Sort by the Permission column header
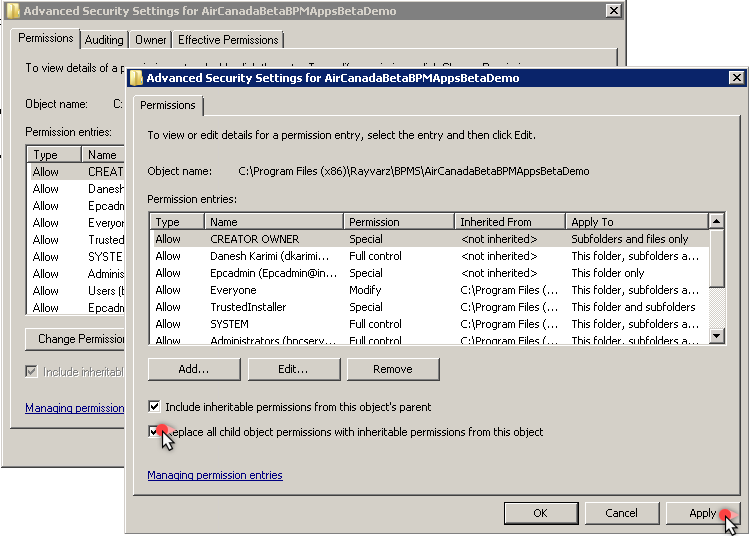Viewport: 749px width, 536px height. point(399,222)
